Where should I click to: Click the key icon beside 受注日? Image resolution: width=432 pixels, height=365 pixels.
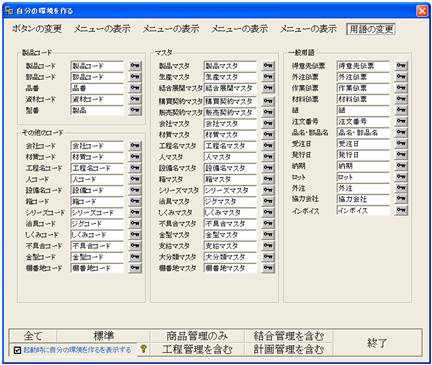click(x=401, y=144)
